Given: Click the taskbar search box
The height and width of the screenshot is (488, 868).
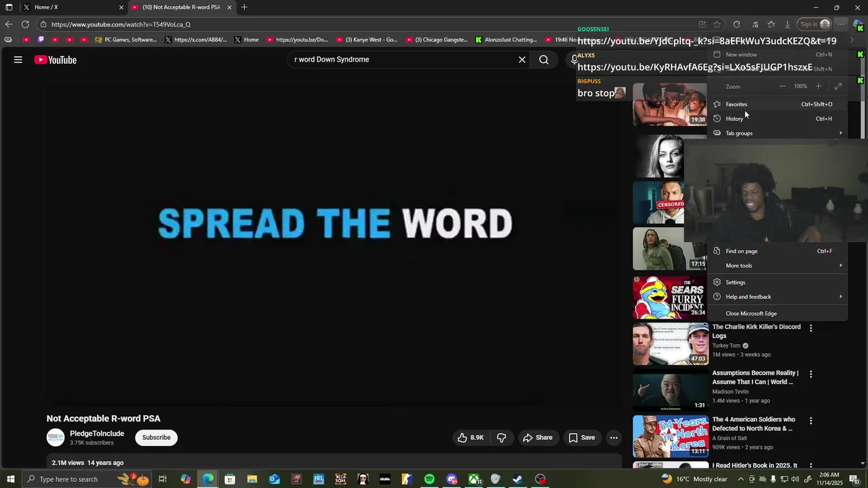Looking at the screenshot, I should tap(87, 479).
